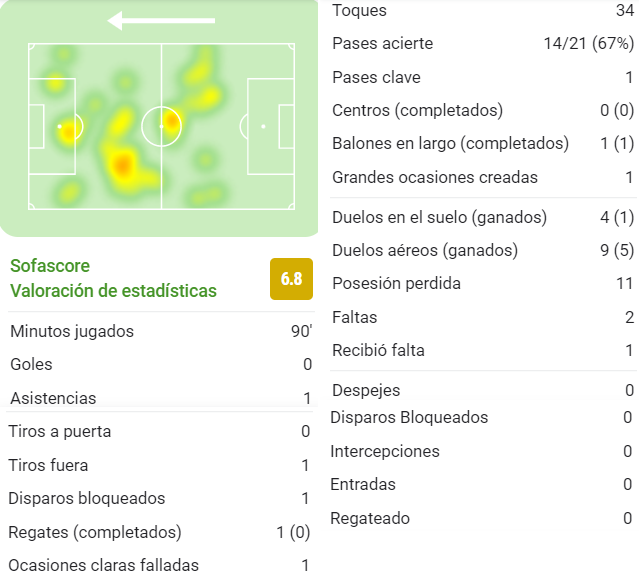This screenshot has width=639, height=580.
Task: Click the red hotspot near center circle
Action: point(172,121)
